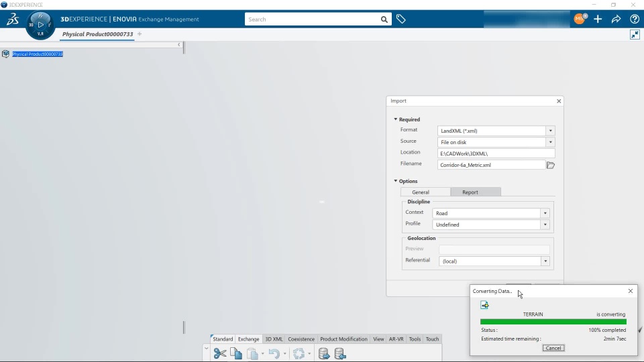Open the Paste options dropdown arrow
The width and height of the screenshot is (644, 362).
262,353
